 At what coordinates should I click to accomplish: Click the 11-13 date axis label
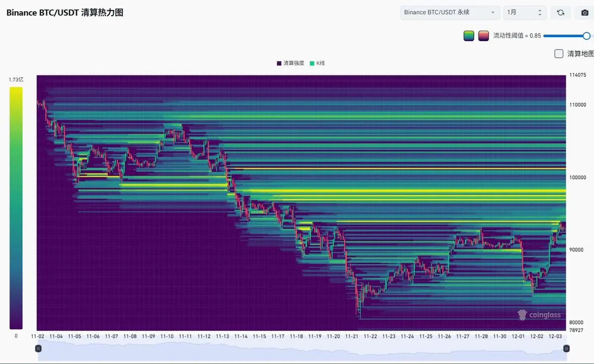[x=223, y=336]
